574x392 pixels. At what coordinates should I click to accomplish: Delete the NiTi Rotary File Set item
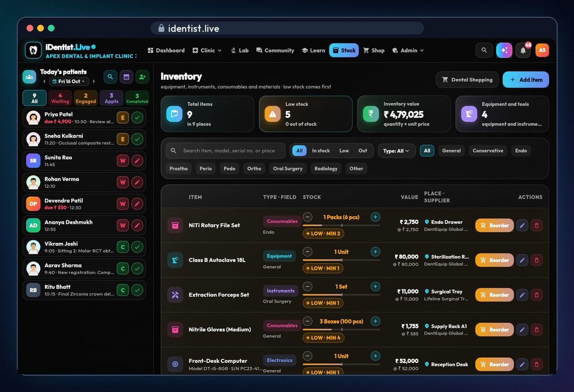537,225
